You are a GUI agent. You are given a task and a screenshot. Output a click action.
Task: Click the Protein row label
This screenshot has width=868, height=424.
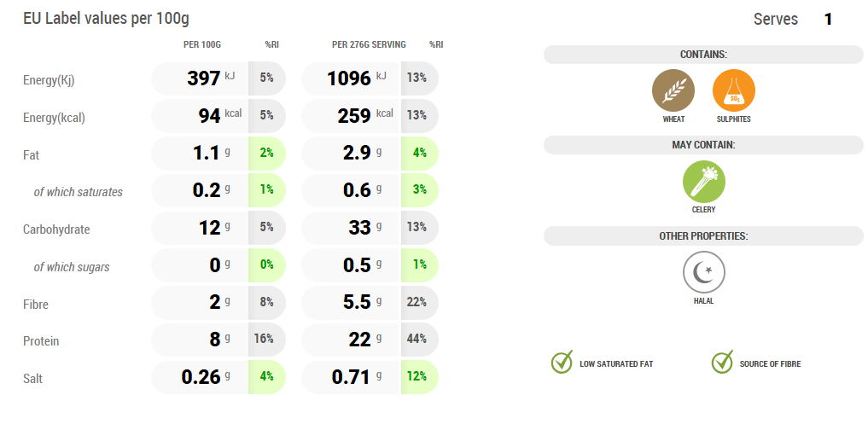pos(41,341)
